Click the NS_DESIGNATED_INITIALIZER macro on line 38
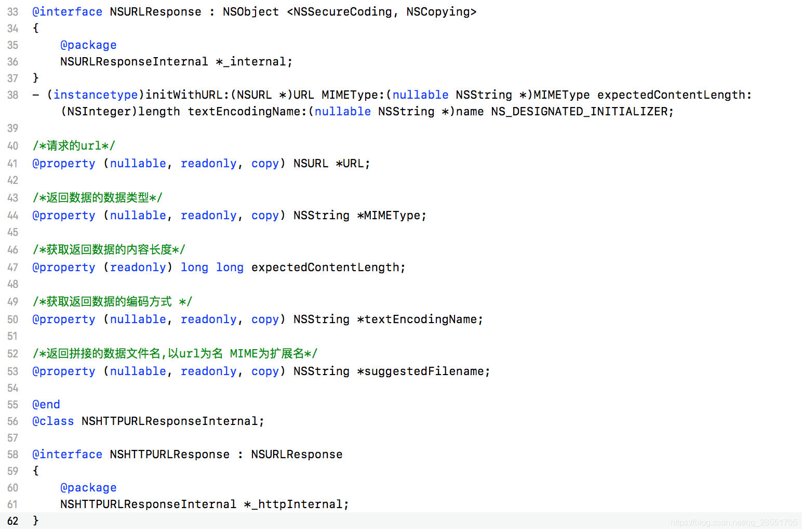Viewport: 802px width, 532px height. [580, 111]
